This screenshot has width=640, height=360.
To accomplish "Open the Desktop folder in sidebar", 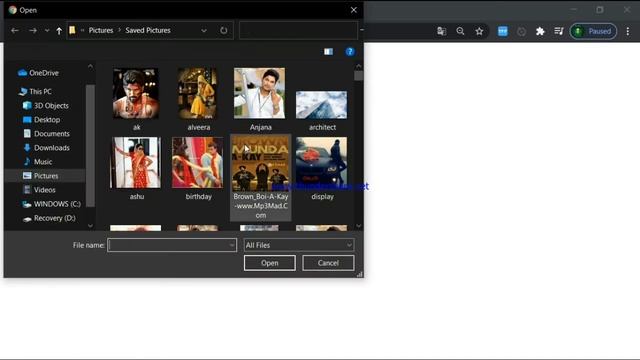I will coord(41,120).
